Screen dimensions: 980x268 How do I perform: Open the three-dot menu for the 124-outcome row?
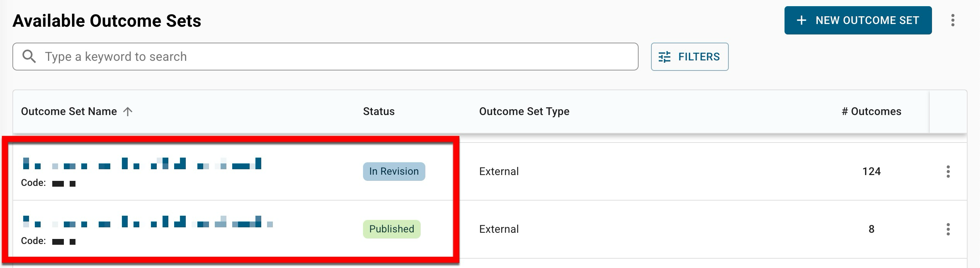(x=948, y=172)
